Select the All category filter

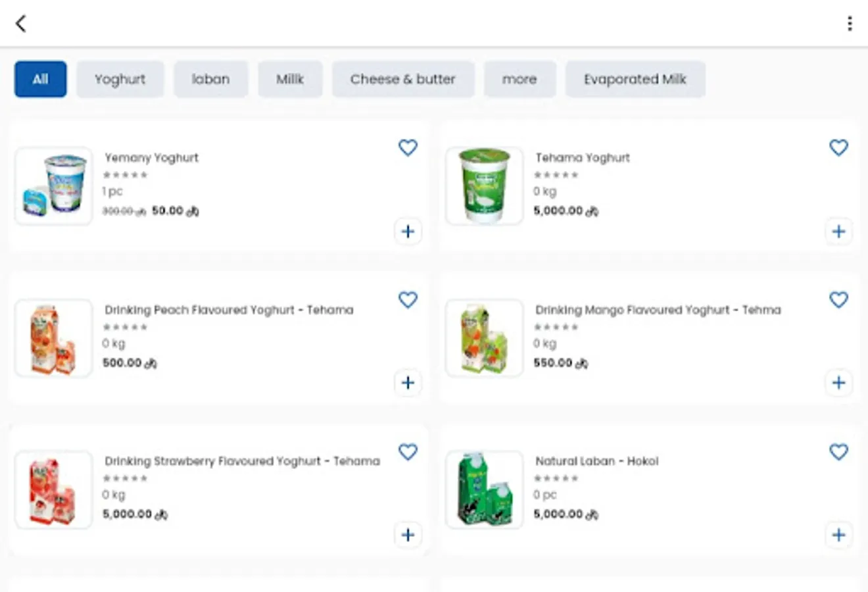pyautogui.click(x=40, y=79)
